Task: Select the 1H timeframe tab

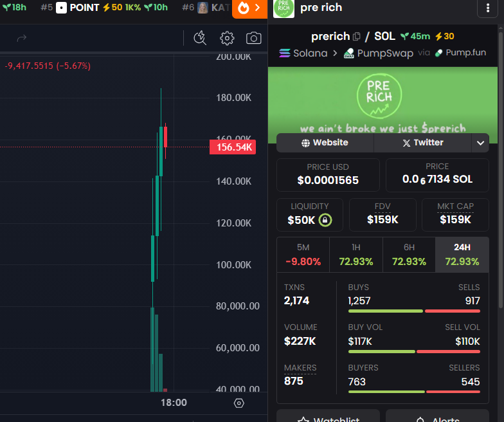Action: pos(356,255)
